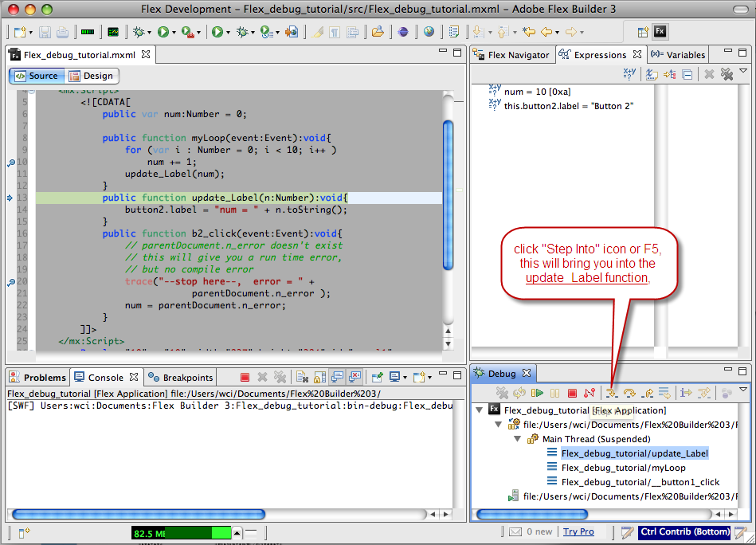Select the Flex_debug_tutorial/update_Label stack frame
This screenshot has width=756, height=545.
pyautogui.click(x=634, y=453)
